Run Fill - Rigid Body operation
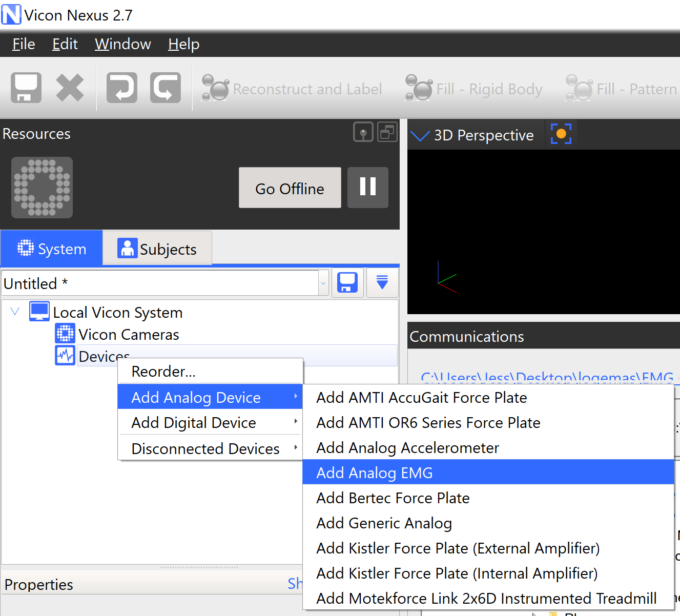The height and width of the screenshot is (616, 680). (x=473, y=89)
